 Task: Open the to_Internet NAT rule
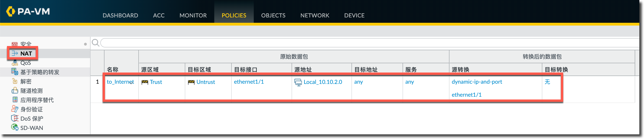point(118,82)
